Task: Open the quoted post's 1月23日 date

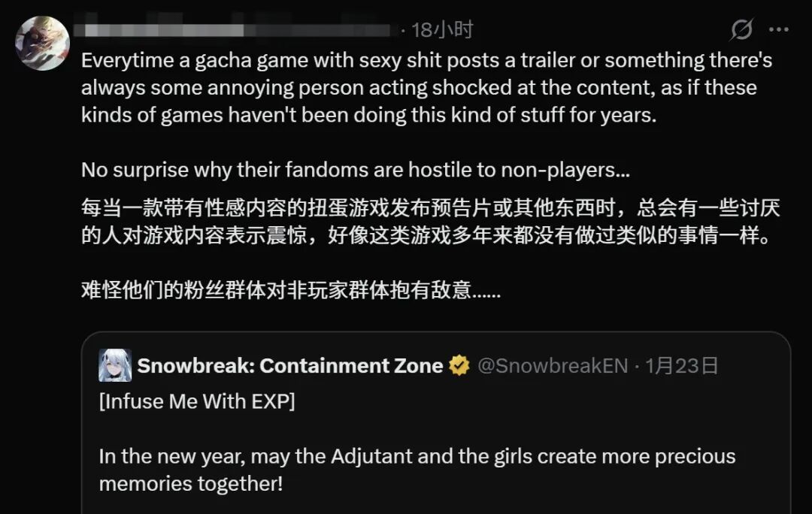Action: click(x=681, y=366)
